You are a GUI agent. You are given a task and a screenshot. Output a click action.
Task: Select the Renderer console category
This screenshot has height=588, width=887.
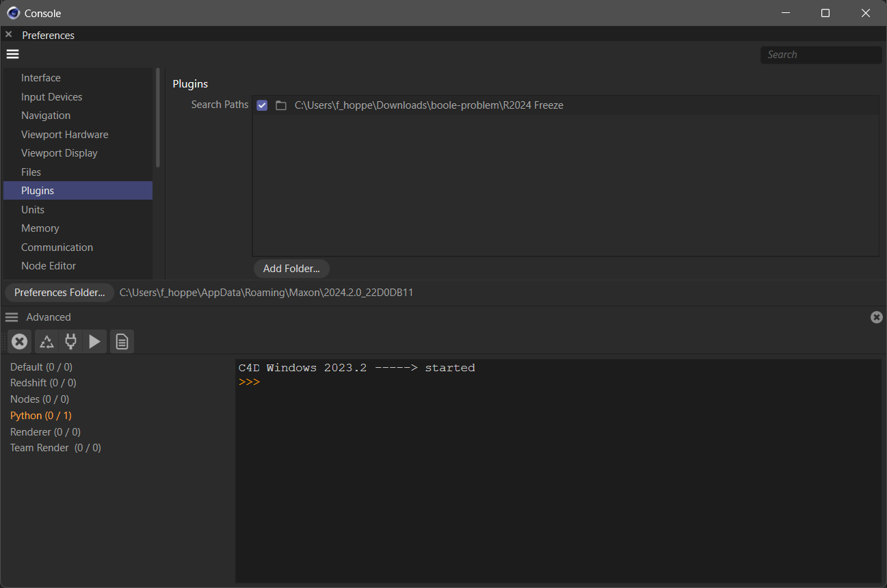pyautogui.click(x=45, y=432)
